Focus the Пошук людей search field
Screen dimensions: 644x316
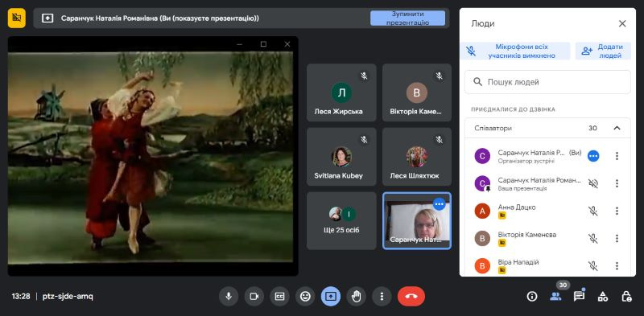coord(547,82)
